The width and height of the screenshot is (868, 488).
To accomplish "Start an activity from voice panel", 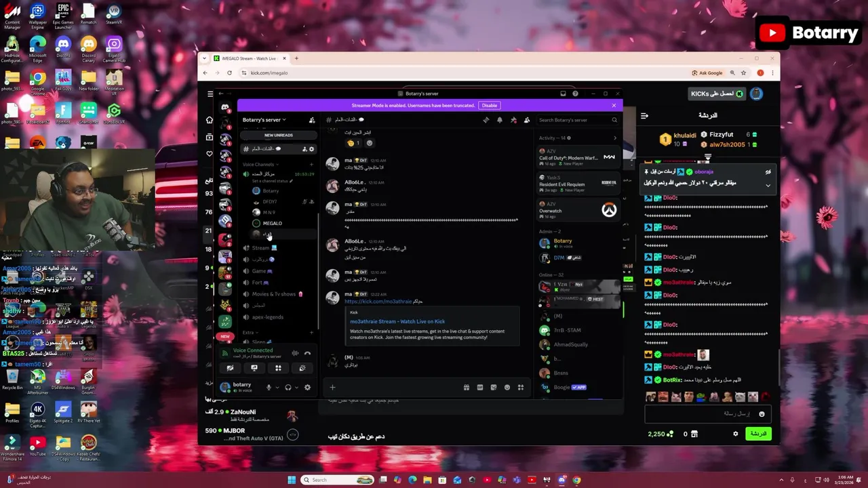I will click(278, 368).
